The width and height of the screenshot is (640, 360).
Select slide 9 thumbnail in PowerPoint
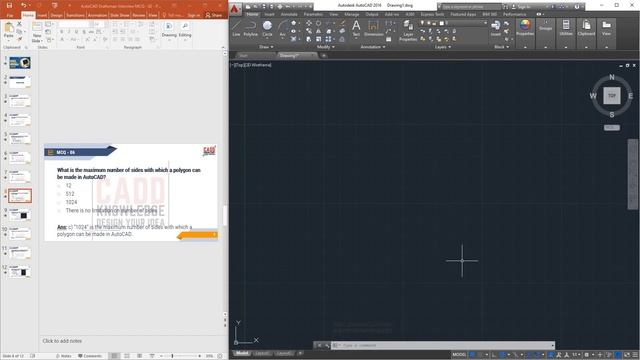(20, 215)
